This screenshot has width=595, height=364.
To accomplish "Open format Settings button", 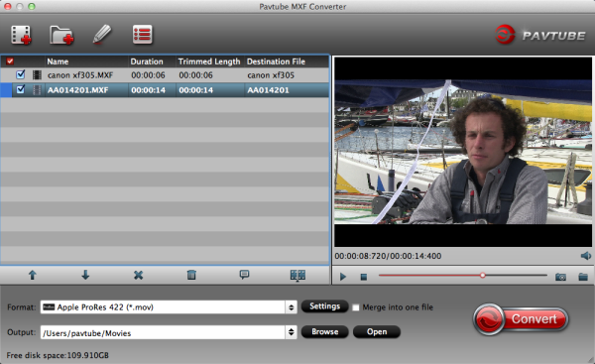I will tap(325, 306).
